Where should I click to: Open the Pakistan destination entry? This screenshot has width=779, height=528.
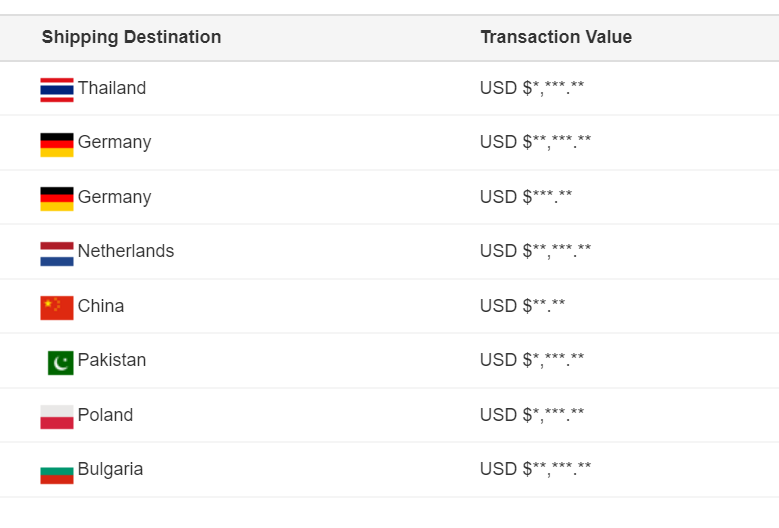click(112, 360)
